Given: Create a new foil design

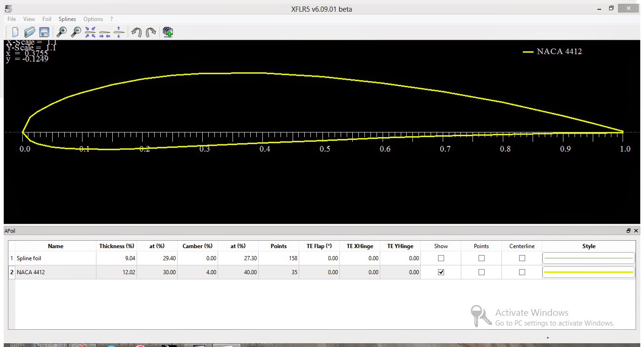Looking at the screenshot, I should [15, 32].
